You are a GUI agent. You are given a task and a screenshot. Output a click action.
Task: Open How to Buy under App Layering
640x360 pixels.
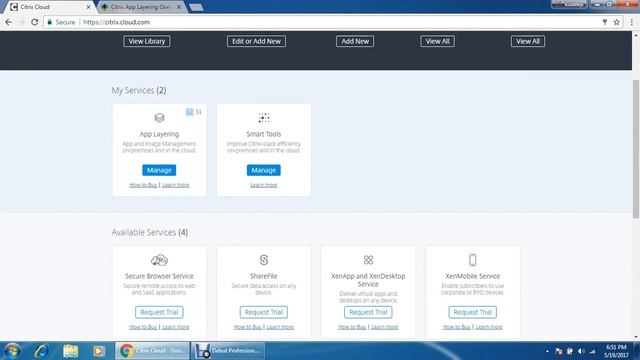pos(143,185)
